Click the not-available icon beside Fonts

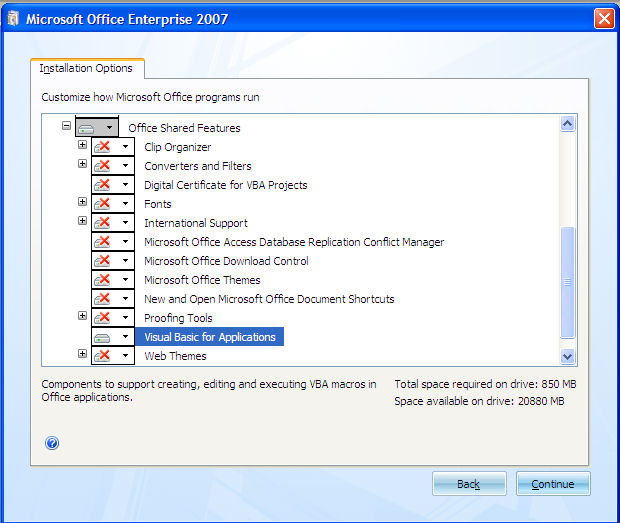pos(102,204)
